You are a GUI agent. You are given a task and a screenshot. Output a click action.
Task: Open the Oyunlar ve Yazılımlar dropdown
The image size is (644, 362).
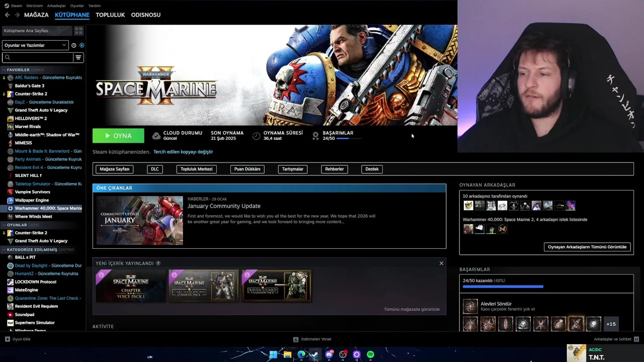[x=35, y=45]
